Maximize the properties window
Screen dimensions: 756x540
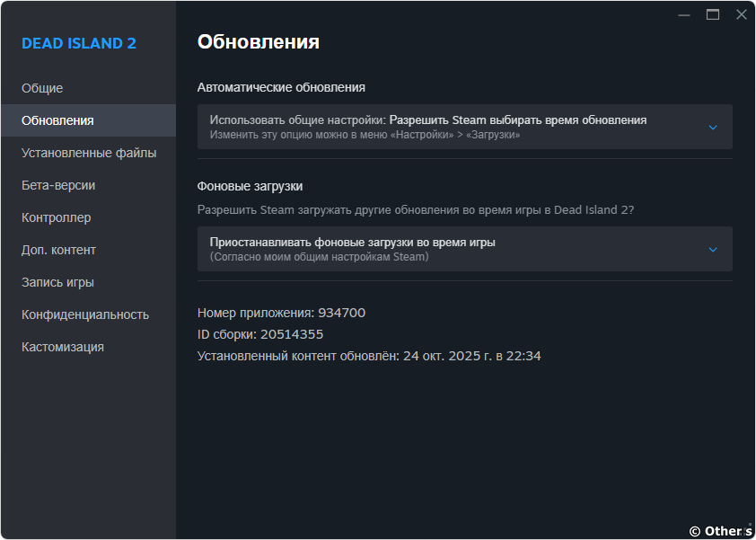point(713,14)
